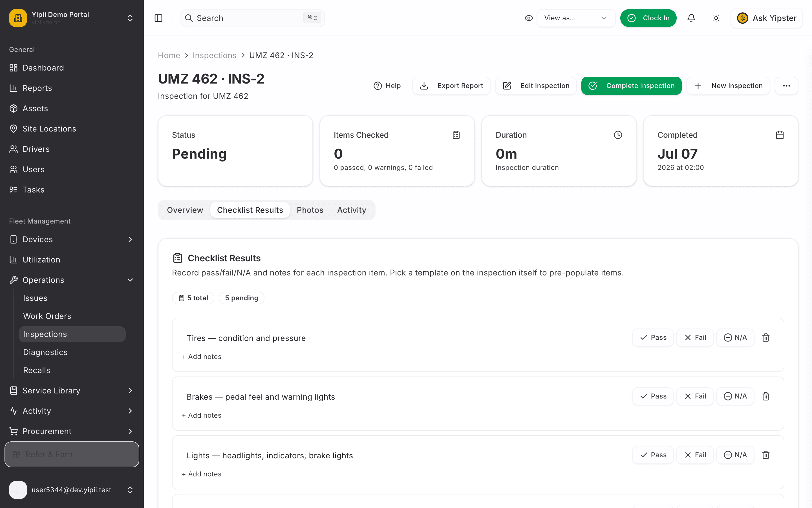812x508 pixels.
Task: Delete the Brakes checklist item
Action: (x=766, y=397)
